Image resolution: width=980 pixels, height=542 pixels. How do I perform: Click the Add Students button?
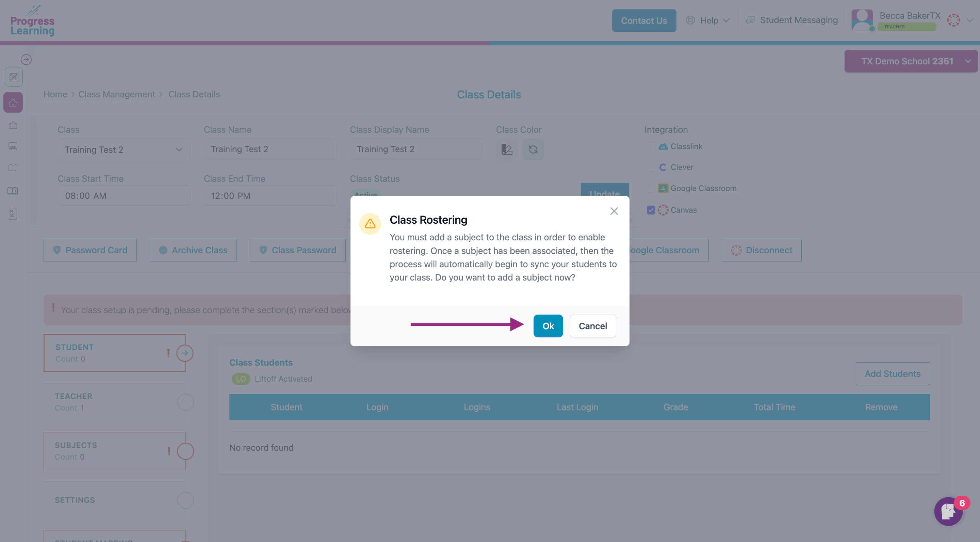893,373
